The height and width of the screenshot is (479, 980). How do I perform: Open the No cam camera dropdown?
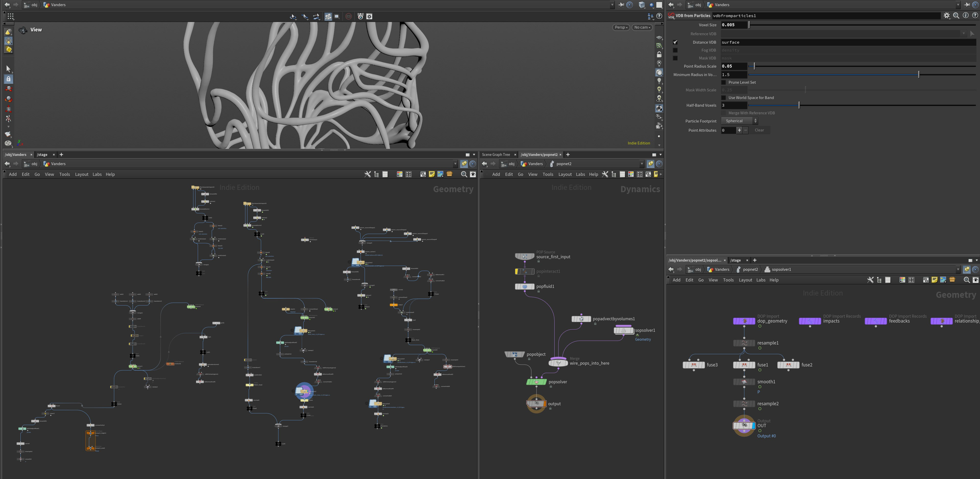[x=642, y=27]
